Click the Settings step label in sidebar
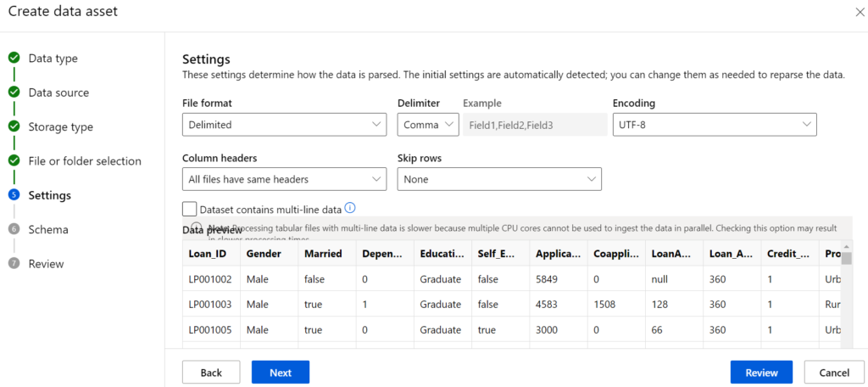Screen dimensions: 868x387 click(x=50, y=195)
